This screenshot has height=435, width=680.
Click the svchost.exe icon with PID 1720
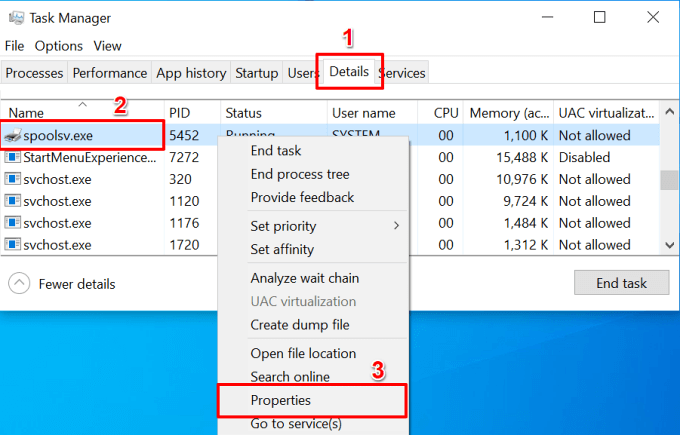click(x=13, y=245)
